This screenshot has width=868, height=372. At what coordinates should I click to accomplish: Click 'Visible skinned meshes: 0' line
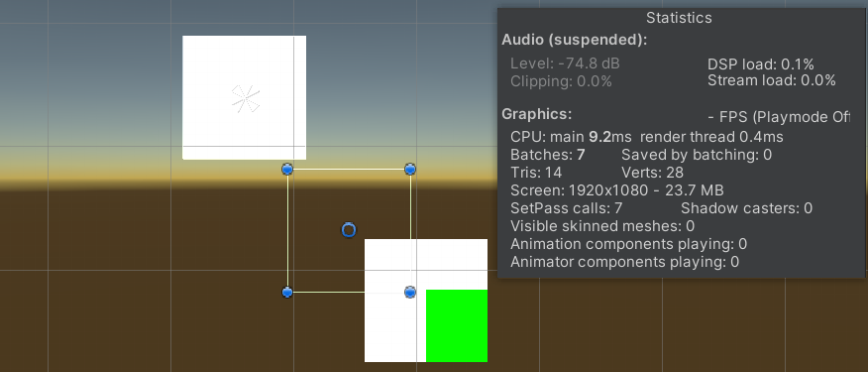pos(602,226)
